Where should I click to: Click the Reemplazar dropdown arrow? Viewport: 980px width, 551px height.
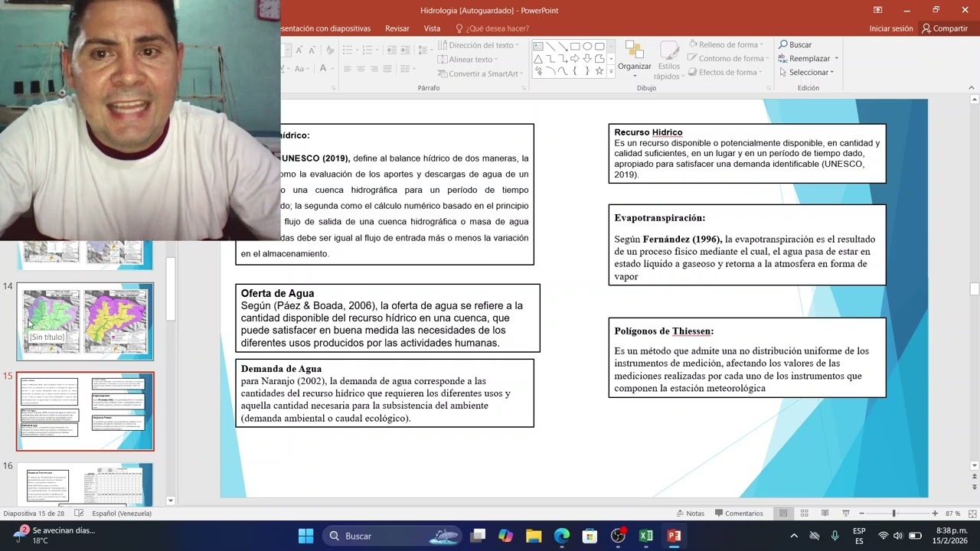pos(836,58)
